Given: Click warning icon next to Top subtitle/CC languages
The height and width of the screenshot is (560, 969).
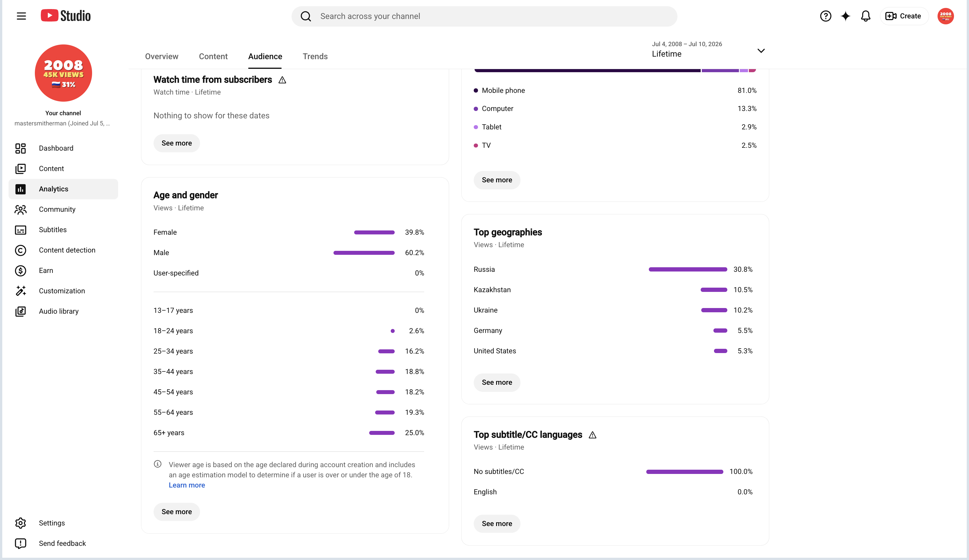Looking at the screenshot, I should (592, 435).
